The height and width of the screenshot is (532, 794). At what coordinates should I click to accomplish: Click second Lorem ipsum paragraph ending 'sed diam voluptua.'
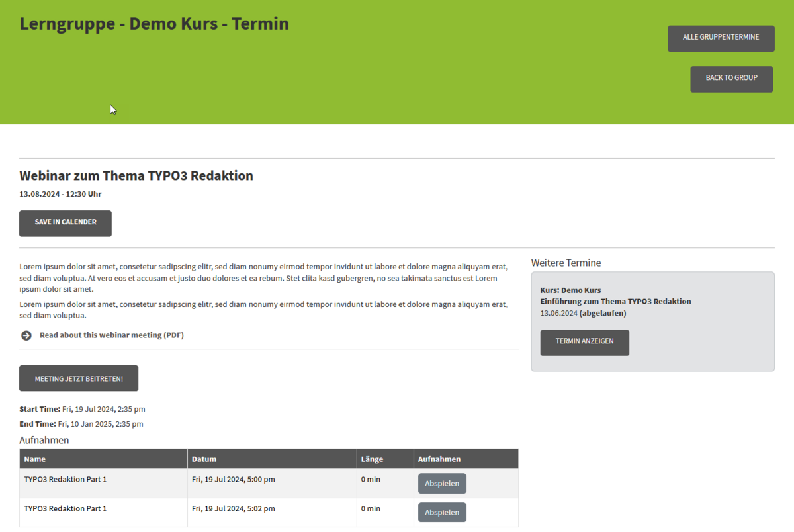(264, 310)
